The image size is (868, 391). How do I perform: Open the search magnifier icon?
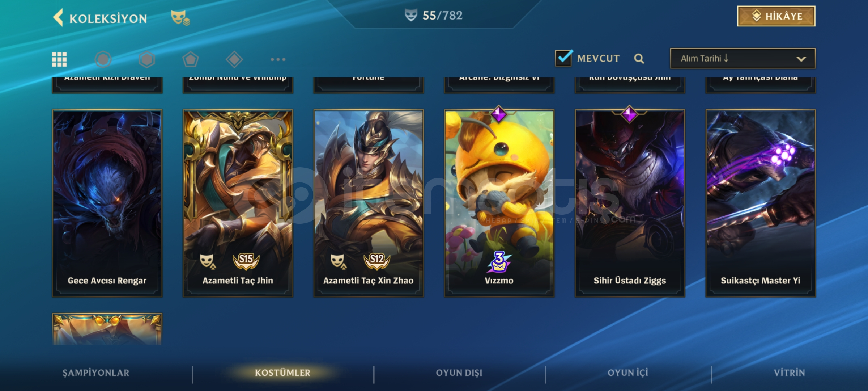pos(639,59)
